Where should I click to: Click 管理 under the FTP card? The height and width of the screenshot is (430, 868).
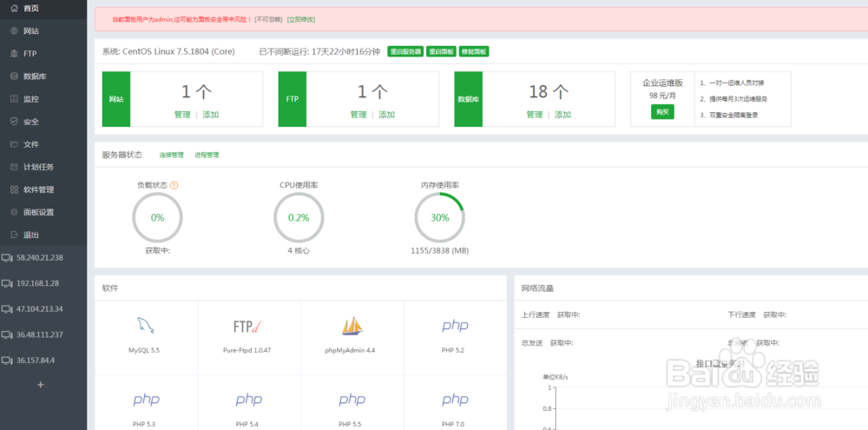[x=358, y=115]
